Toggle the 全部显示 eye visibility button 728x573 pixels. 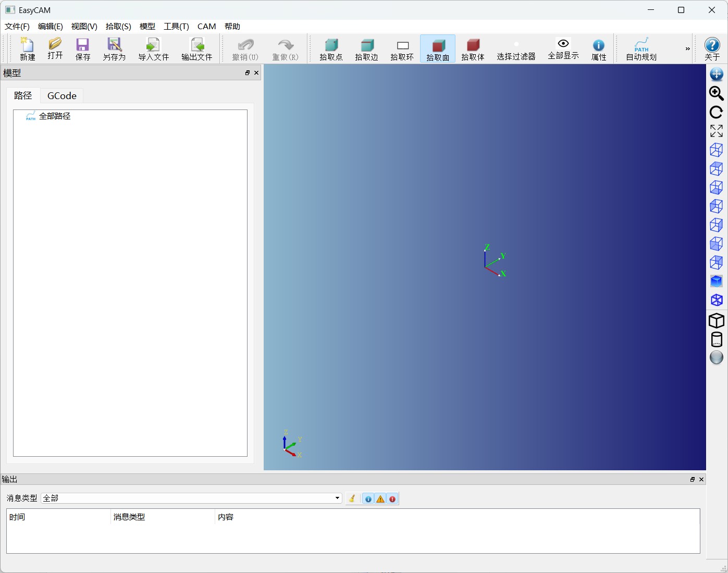coord(563,49)
